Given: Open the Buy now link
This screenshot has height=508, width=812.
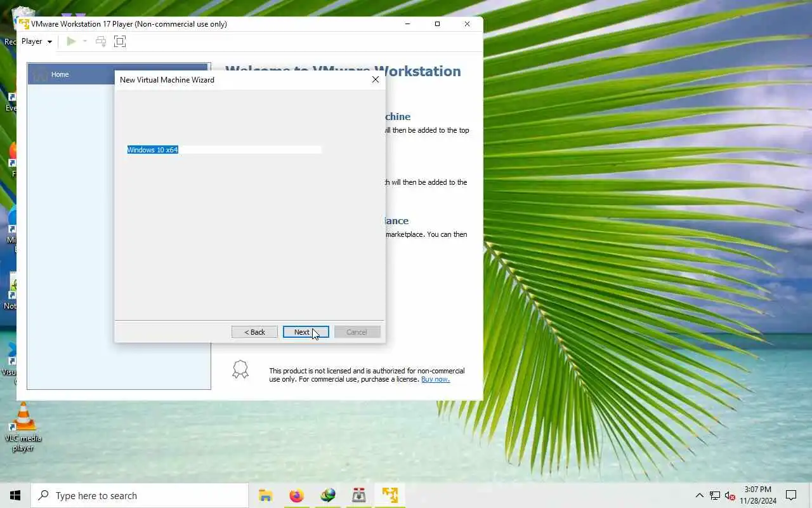Looking at the screenshot, I should pos(435,379).
